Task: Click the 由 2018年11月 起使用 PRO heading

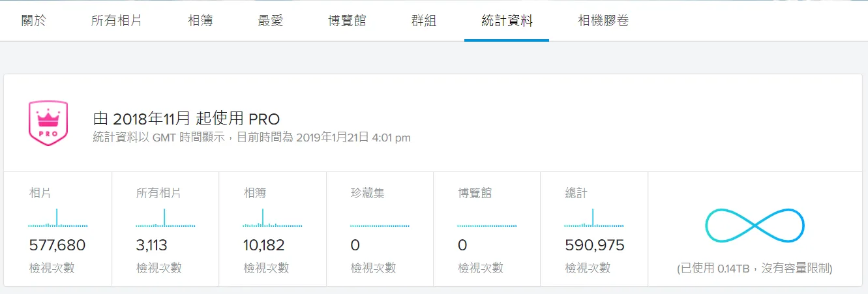Action: 186,119
